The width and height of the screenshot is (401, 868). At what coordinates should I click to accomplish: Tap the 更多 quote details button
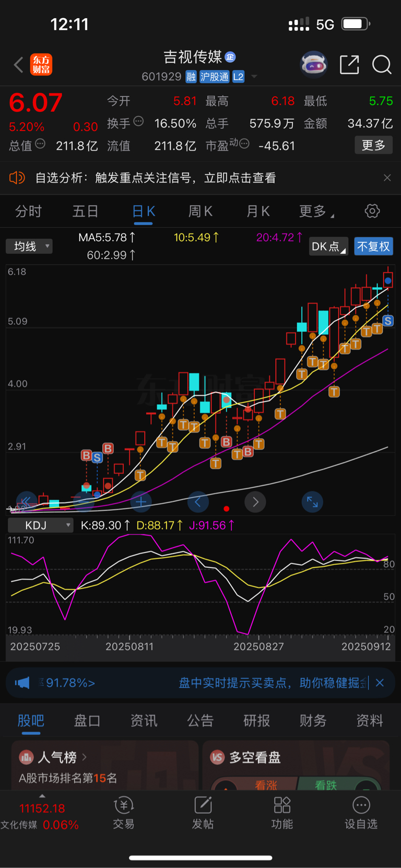pyautogui.click(x=373, y=145)
